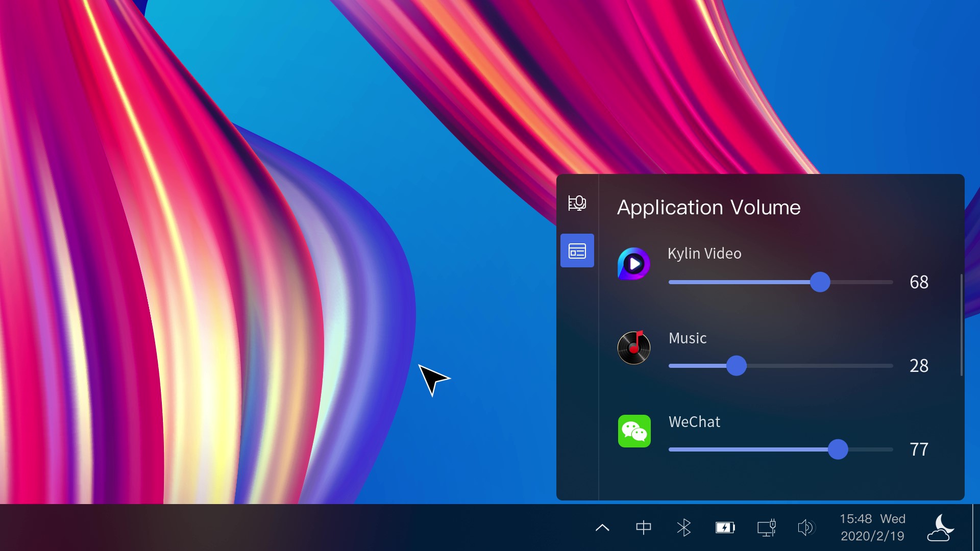Click the Music vinyl record icon

pos(633,348)
